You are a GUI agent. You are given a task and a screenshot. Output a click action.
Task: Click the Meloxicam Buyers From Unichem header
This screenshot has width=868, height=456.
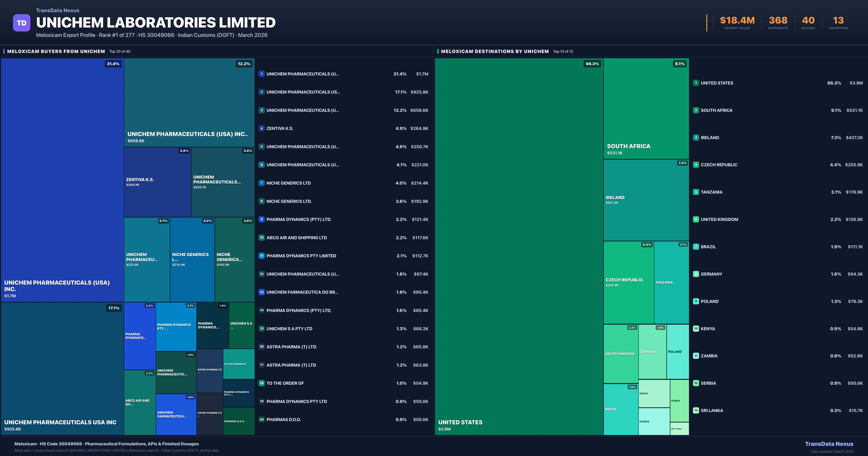(56, 51)
